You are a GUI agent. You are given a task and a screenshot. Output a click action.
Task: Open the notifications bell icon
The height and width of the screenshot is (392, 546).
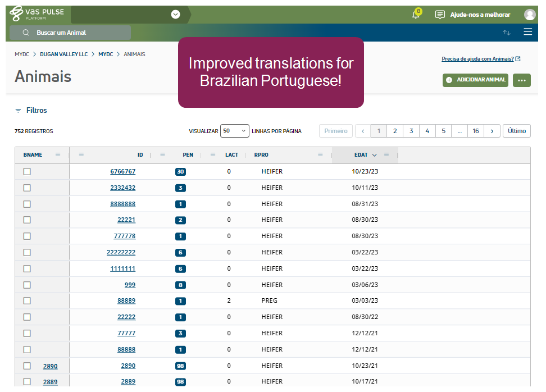click(x=416, y=15)
